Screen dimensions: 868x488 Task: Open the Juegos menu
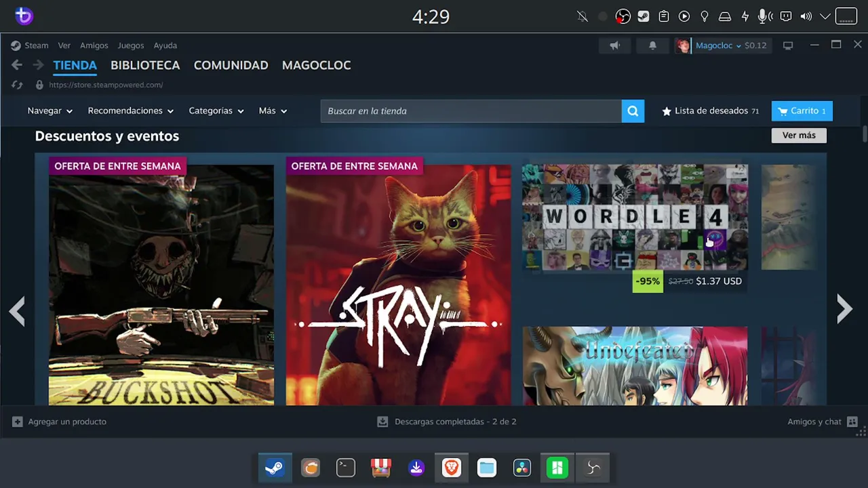pos(131,45)
